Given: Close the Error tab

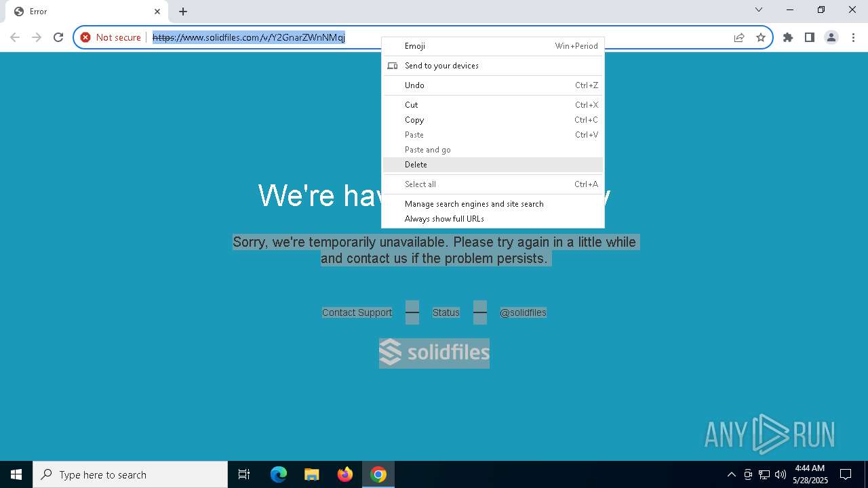Looking at the screenshot, I should tap(157, 12).
